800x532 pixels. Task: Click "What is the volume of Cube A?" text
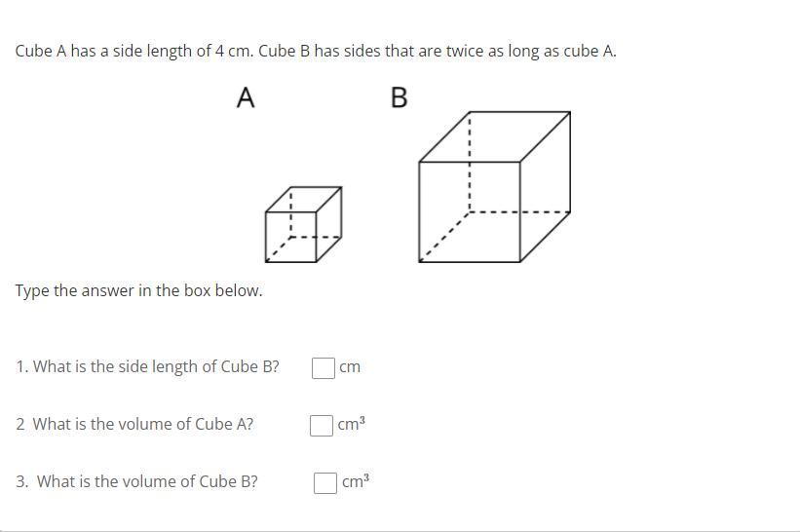[x=143, y=424]
